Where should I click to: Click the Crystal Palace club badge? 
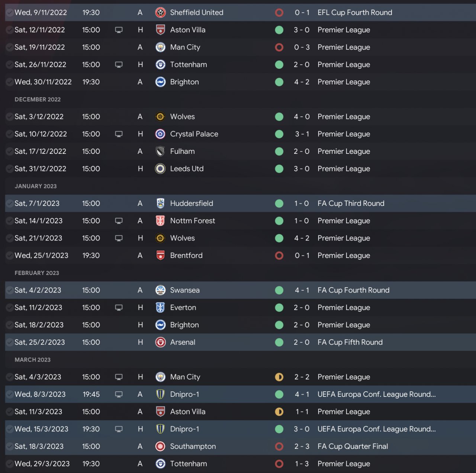pyautogui.click(x=160, y=134)
